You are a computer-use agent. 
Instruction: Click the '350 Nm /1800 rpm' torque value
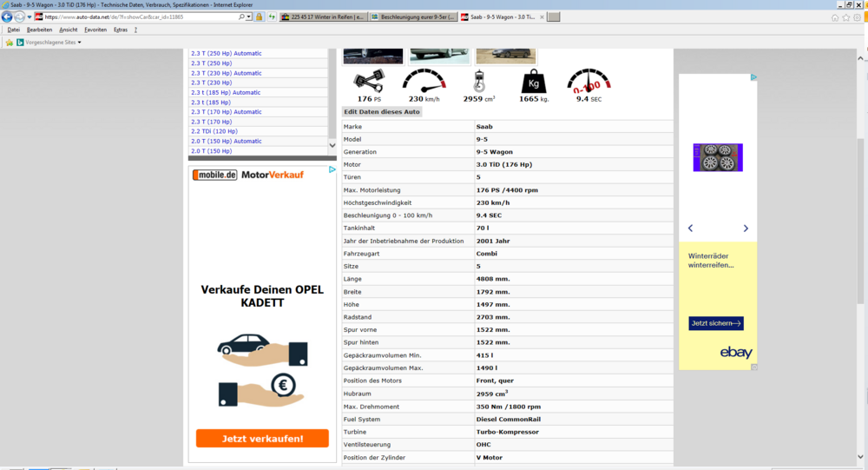pos(509,407)
